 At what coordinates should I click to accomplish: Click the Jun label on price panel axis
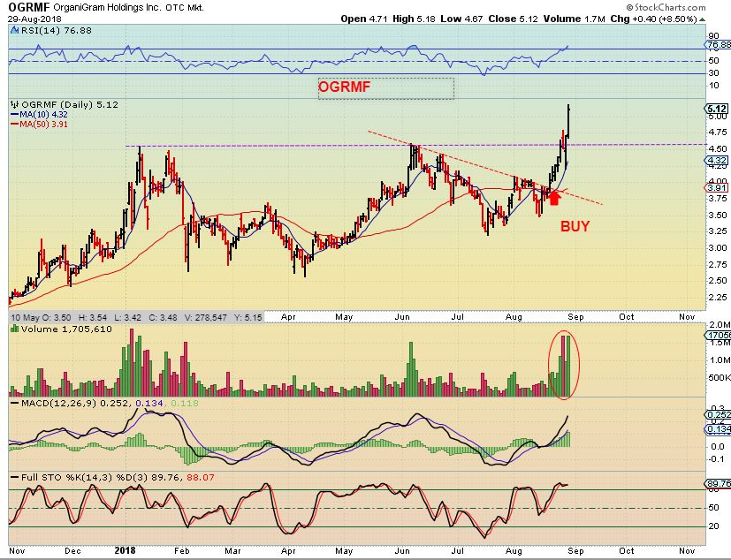(x=402, y=317)
